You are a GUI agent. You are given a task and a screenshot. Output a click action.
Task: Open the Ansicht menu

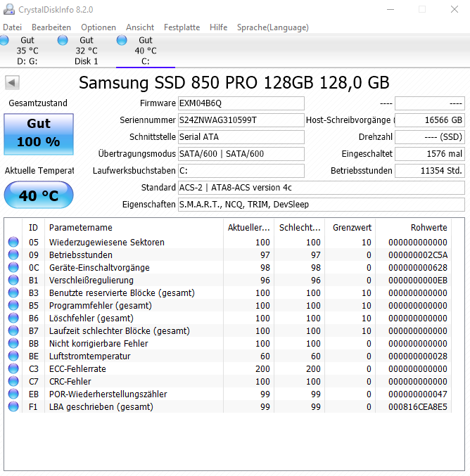(x=140, y=27)
